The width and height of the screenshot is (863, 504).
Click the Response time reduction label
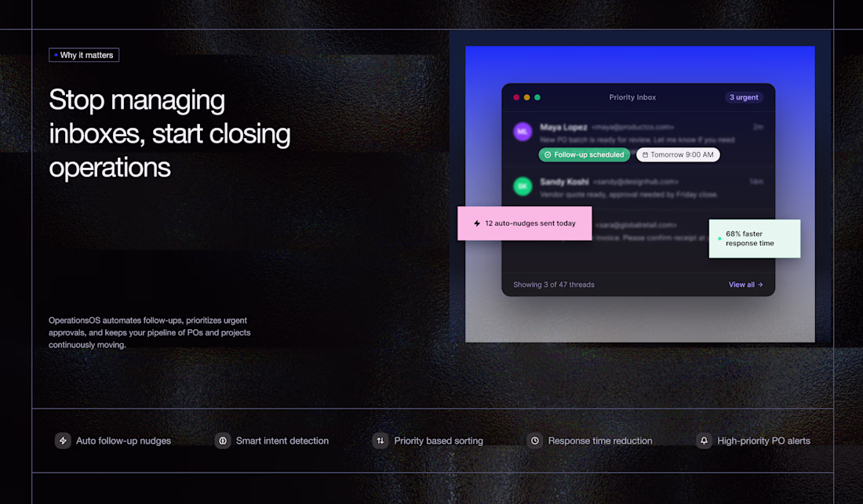pos(600,441)
